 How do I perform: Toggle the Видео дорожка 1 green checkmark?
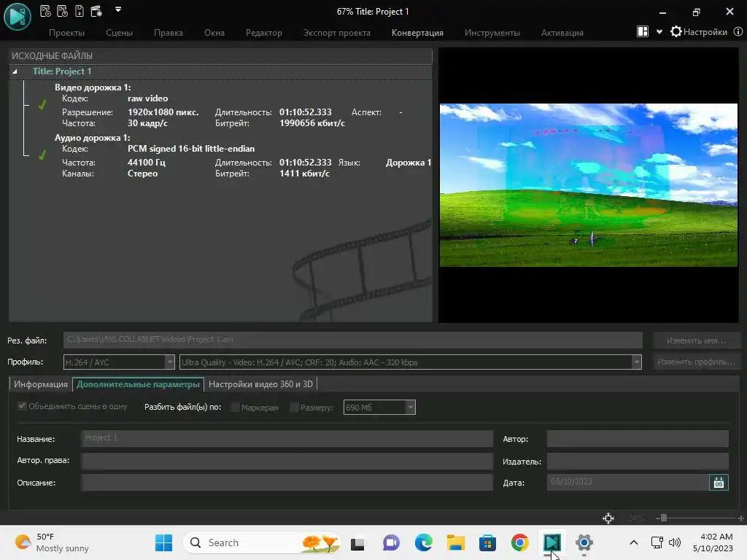click(42, 105)
